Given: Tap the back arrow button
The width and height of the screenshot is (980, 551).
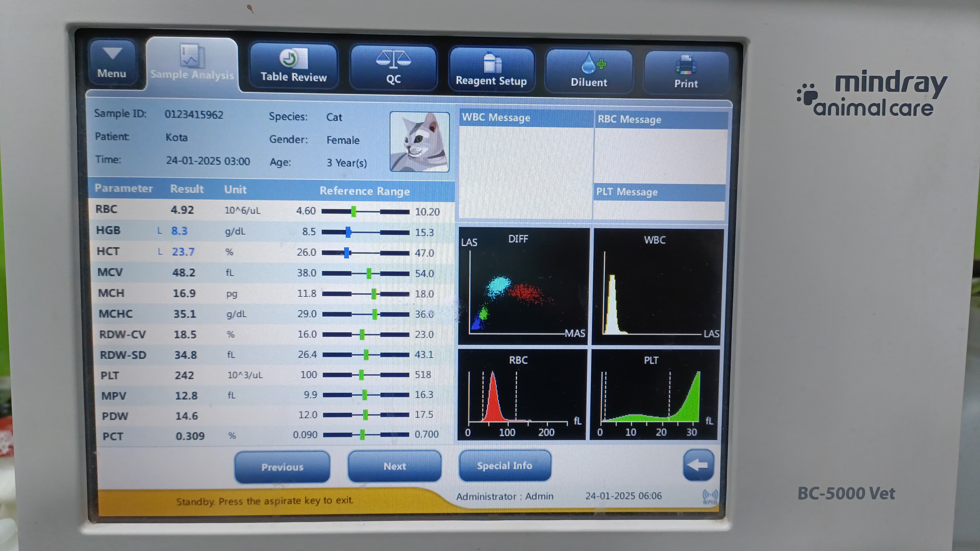Looking at the screenshot, I should click(698, 465).
